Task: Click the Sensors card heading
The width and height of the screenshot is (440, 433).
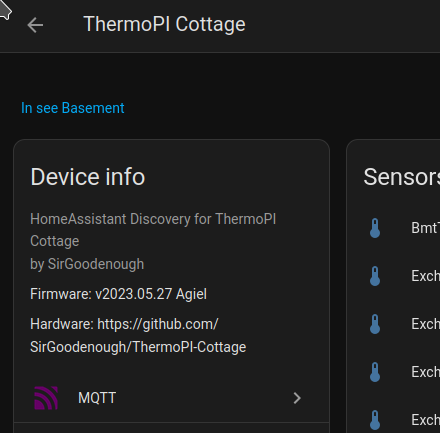Action: [x=402, y=177]
